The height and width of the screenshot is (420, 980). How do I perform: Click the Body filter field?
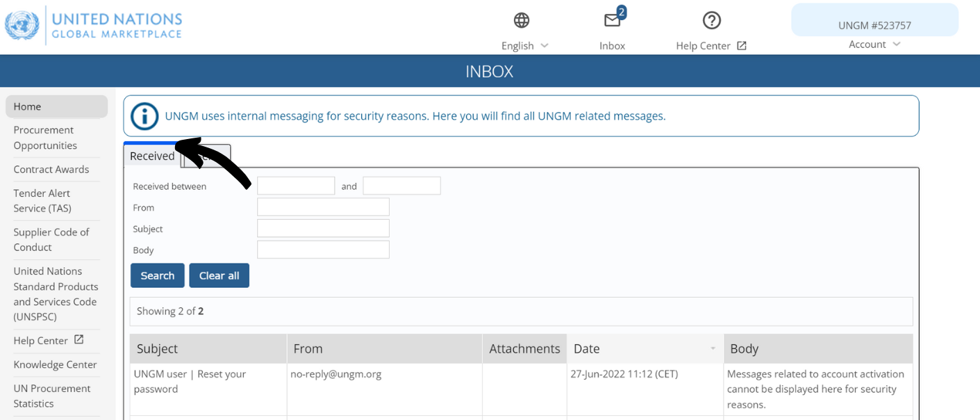pos(323,250)
